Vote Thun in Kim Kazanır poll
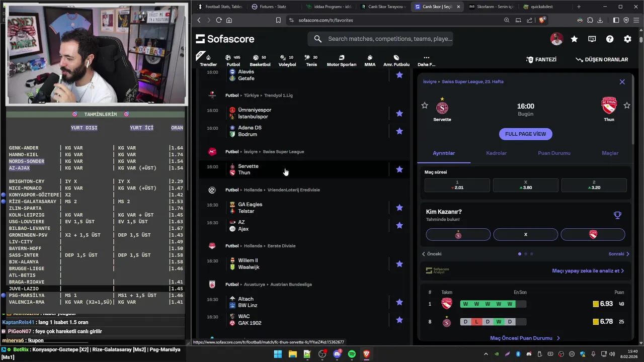The height and width of the screenshot is (362, 644). [593, 234]
